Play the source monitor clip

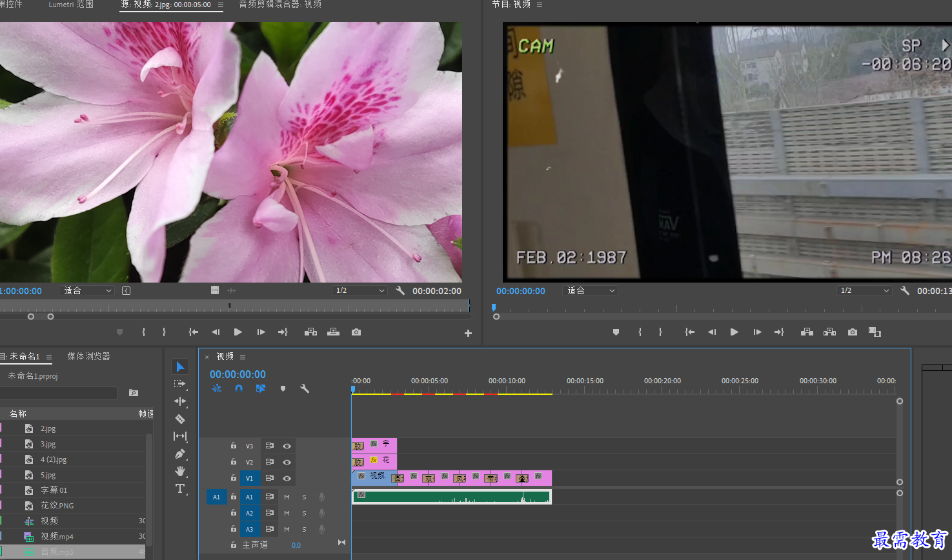click(238, 332)
